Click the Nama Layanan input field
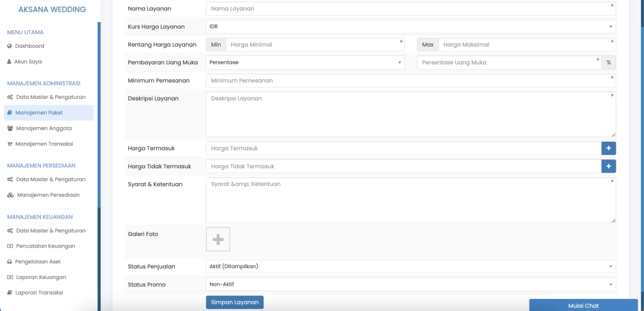Viewport: 644px width, 311px height. click(409, 9)
